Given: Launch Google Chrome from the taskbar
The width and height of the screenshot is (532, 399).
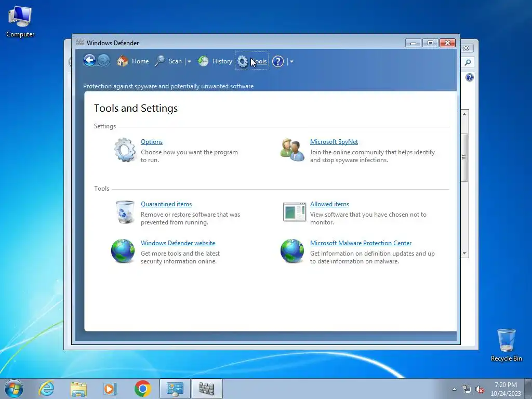Looking at the screenshot, I should click(142, 389).
